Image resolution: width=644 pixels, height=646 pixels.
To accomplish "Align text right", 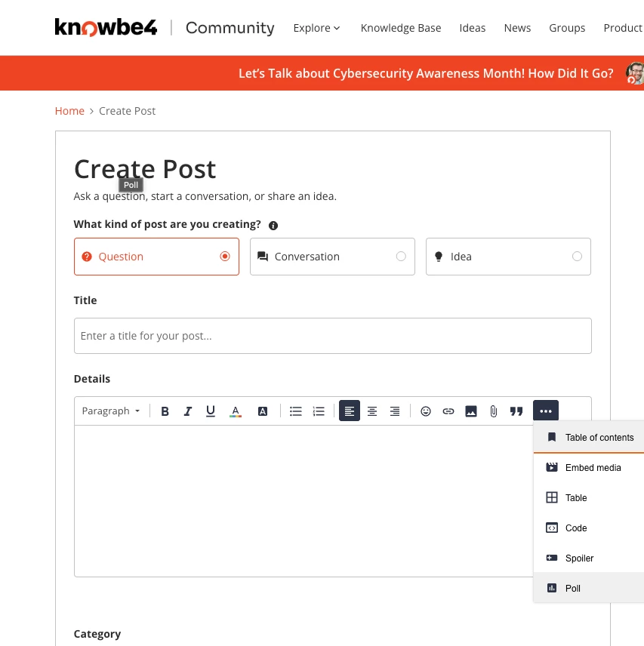I will pyautogui.click(x=395, y=411).
